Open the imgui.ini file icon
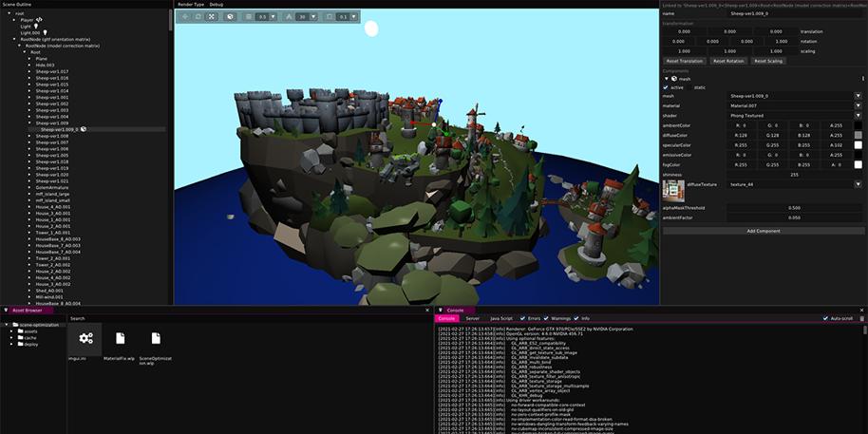Image resolution: width=868 pixels, height=434 pixels. click(x=85, y=338)
